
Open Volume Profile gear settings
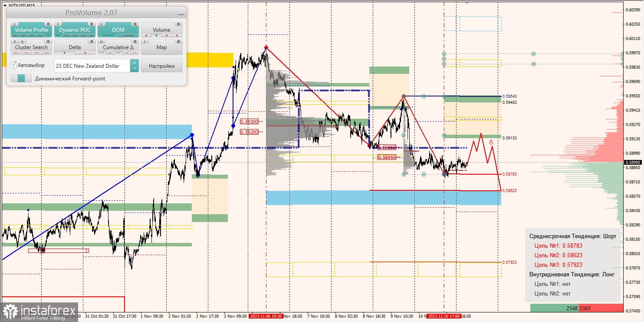pyautogui.click(x=48, y=24)
